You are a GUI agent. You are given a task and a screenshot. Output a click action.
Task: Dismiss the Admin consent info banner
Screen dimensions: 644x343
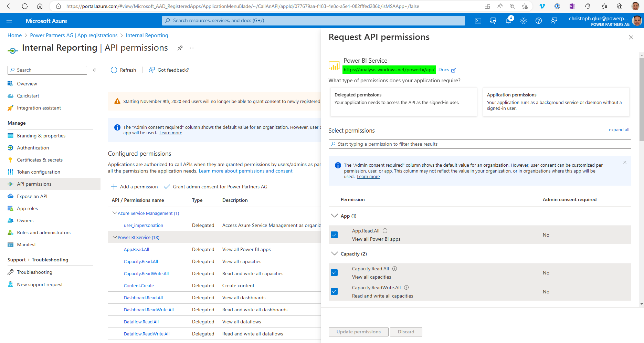(625, 162)
